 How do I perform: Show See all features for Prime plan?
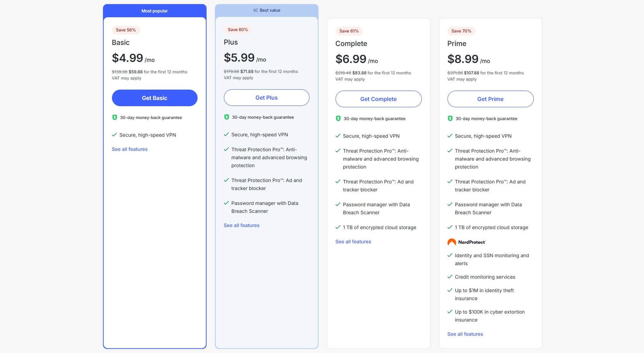[465, 334]
